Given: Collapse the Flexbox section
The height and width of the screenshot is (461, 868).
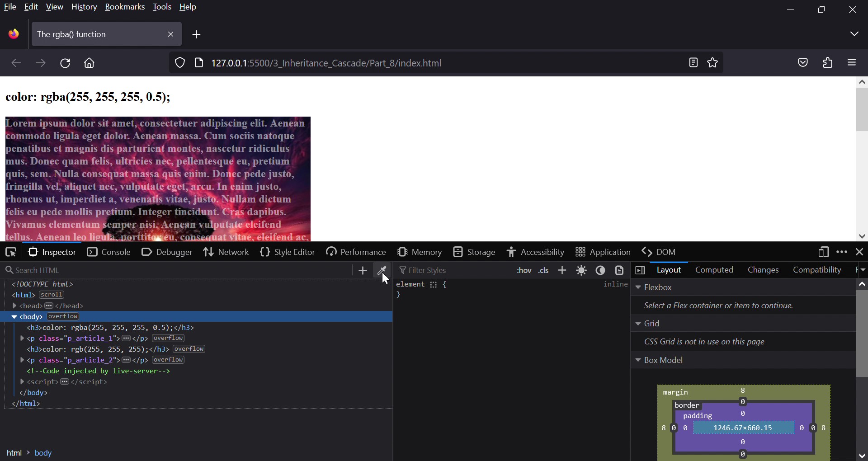Looking at the screenshot, I should tap(638, 287).
